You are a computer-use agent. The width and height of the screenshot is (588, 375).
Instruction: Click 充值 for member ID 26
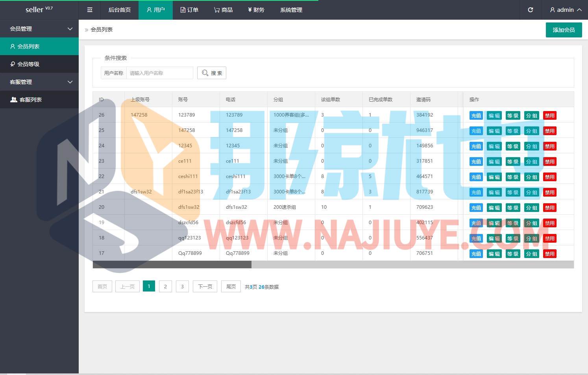click(476, 115)
